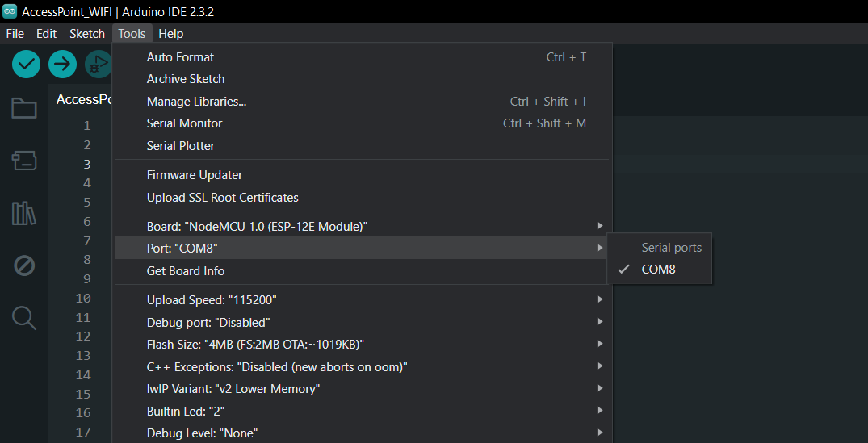Image resolution: width=868 pixels, height=443 pixels.
Task: Click Get Board Info
Action: tap(186, 271)
